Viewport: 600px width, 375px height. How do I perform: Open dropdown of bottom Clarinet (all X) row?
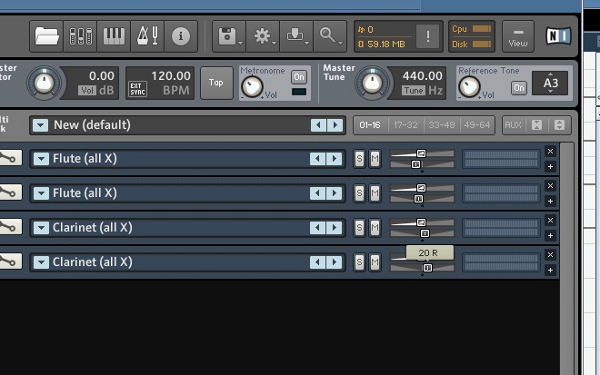pos(41,262)
